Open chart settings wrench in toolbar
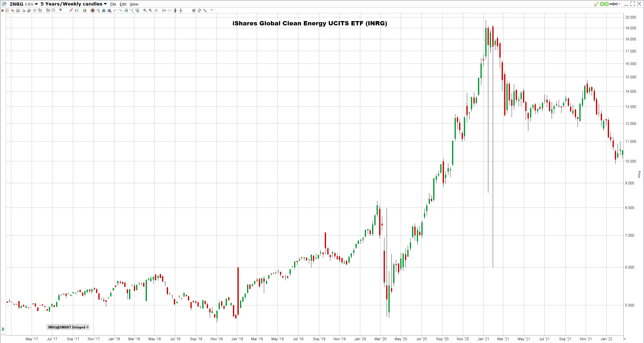The height and width of the screenshot is (343, 644). pos(205,11)
